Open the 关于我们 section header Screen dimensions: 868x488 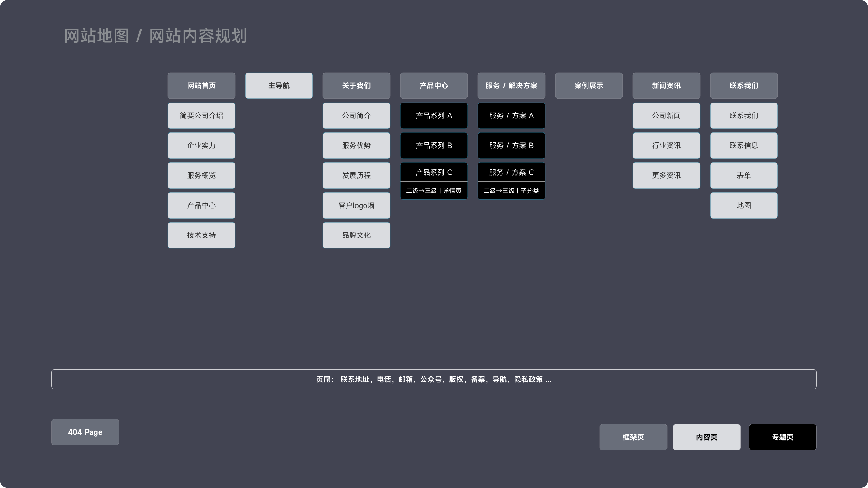356,85
